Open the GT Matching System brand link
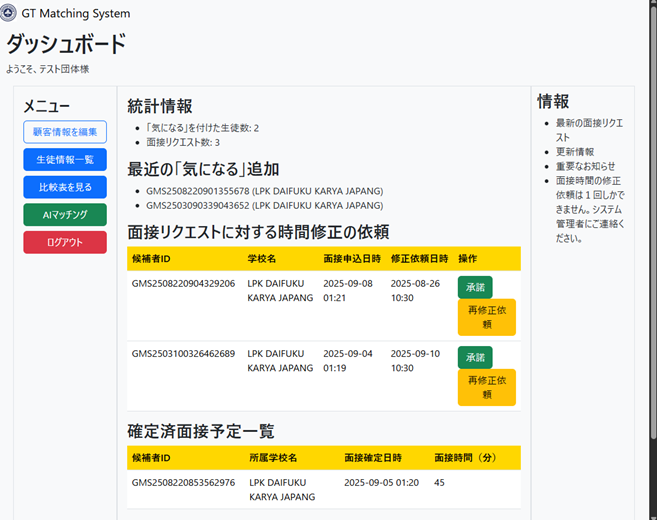 click(75, 14)
